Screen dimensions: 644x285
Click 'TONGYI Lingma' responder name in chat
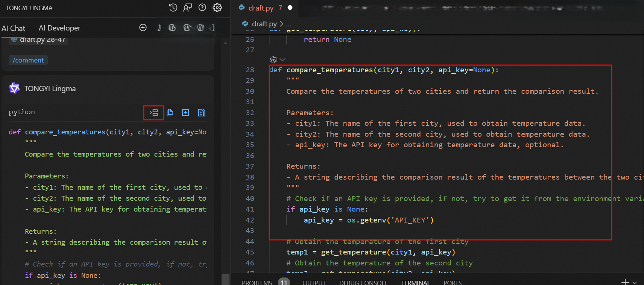pos(50,88)
